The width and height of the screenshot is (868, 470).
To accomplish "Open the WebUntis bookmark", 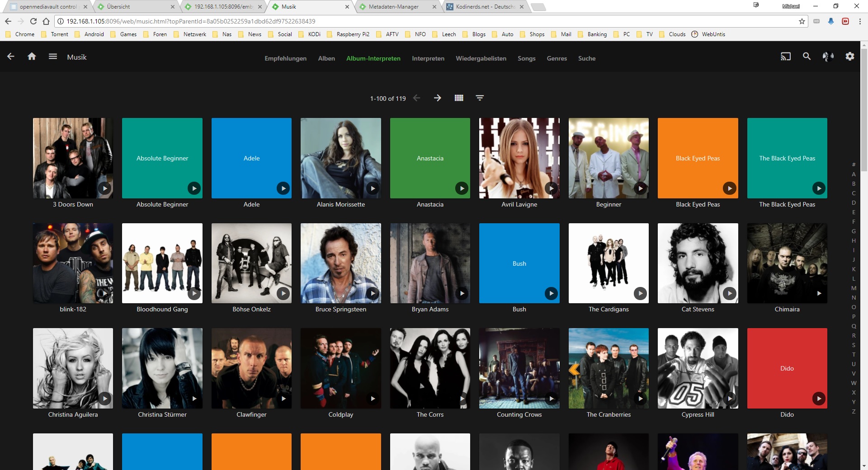I will pyautogui.click(x=708, y=34).
